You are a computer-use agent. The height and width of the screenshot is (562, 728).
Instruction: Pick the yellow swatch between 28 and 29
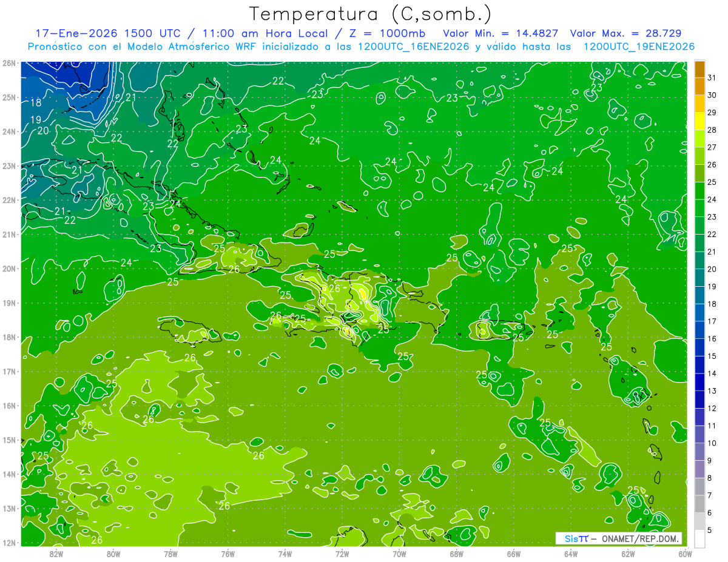pyautogui.click(x=700, y=121)
